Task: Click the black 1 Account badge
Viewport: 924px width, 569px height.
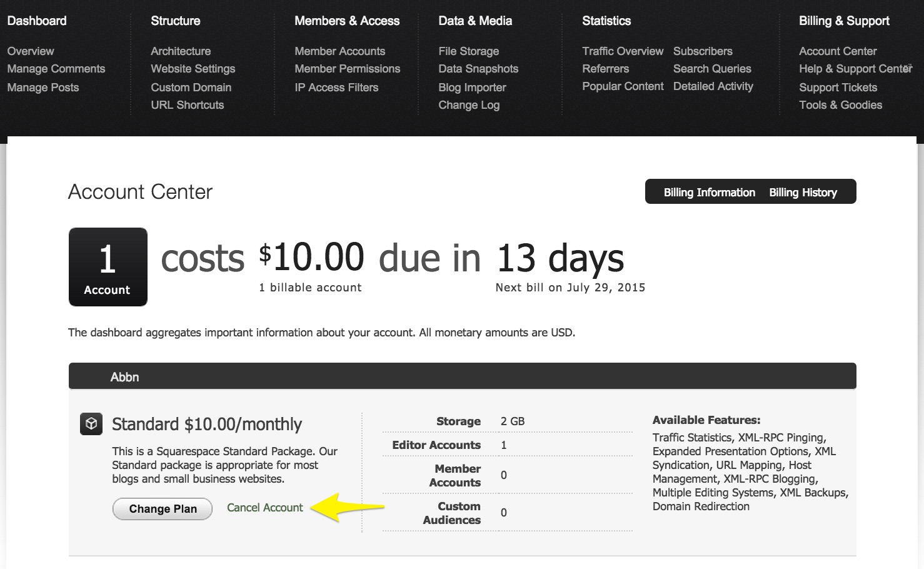Action: (108, 267)
